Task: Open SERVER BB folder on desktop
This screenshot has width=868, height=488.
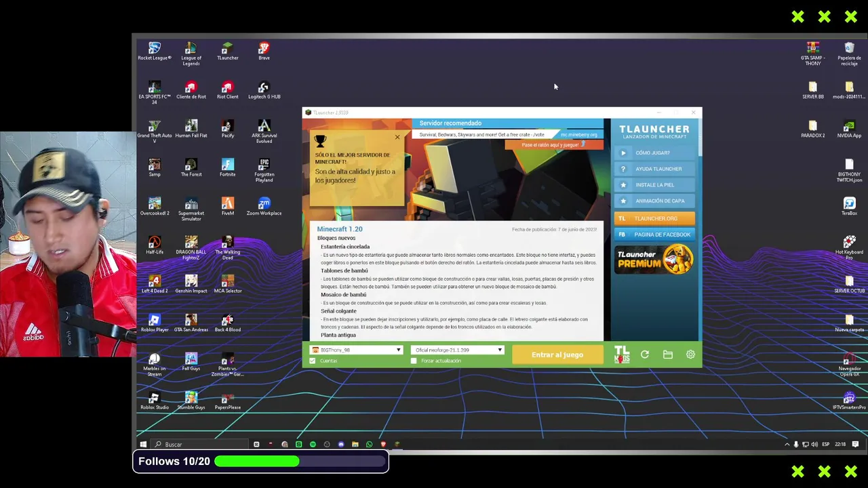Action: [812, 90]
